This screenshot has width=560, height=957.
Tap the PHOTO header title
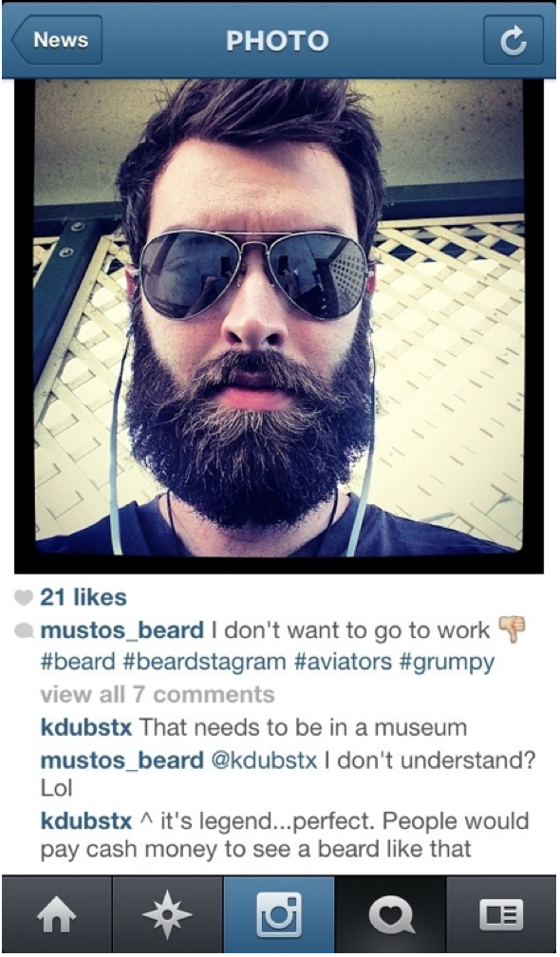coord(277,41)
